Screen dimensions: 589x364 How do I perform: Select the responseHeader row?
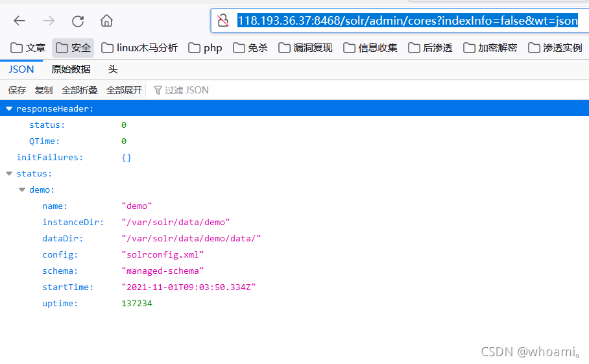tap(294, 108)
